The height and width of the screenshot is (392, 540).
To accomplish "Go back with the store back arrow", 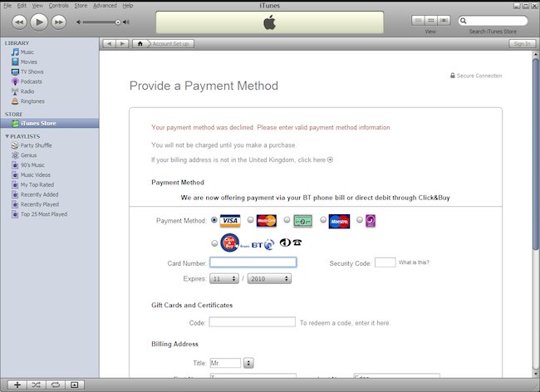I will (109, 44).
